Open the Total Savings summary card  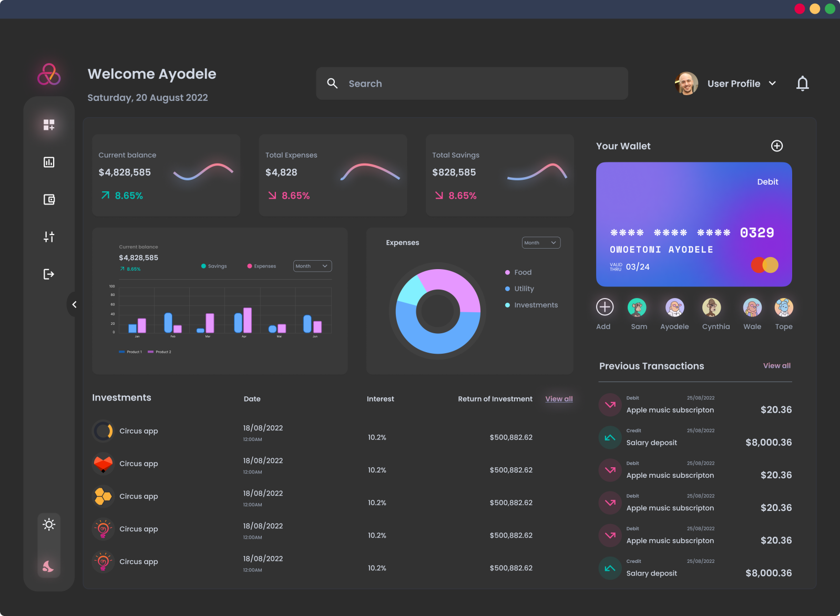499,175
